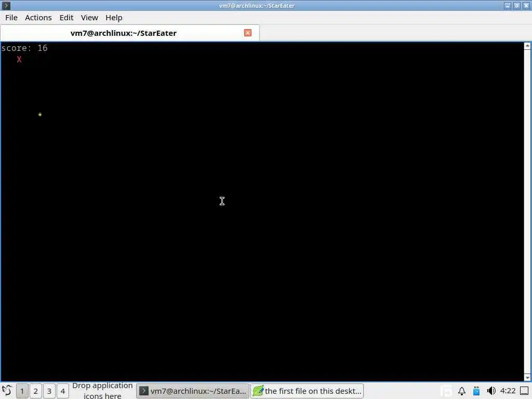This screenshot has height=399, width=532.
Task: Maximize the terminal window
Action: [x=517, y=5]
